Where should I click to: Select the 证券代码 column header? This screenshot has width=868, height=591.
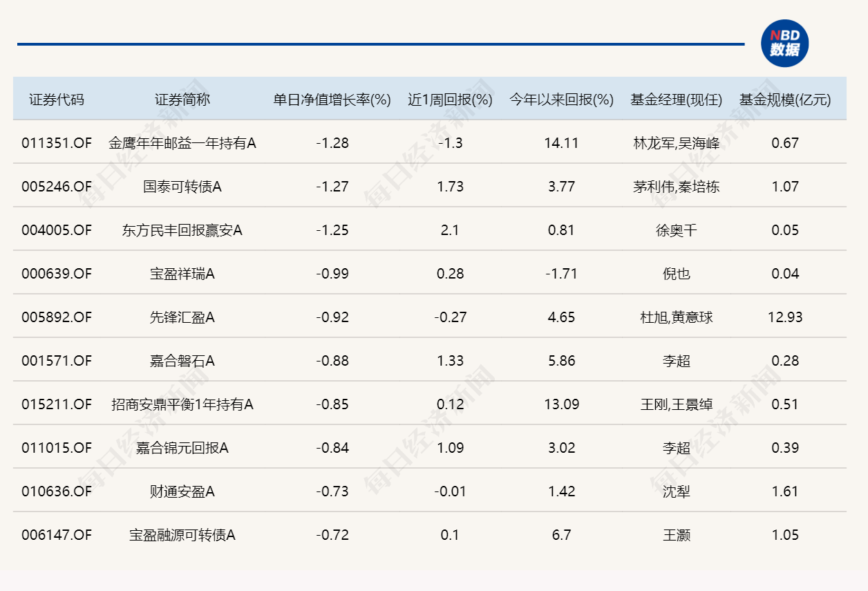click(x=57, y=100)
